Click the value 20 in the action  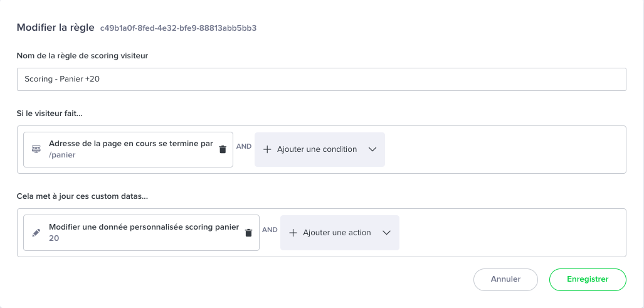click(x=54, y=238)
